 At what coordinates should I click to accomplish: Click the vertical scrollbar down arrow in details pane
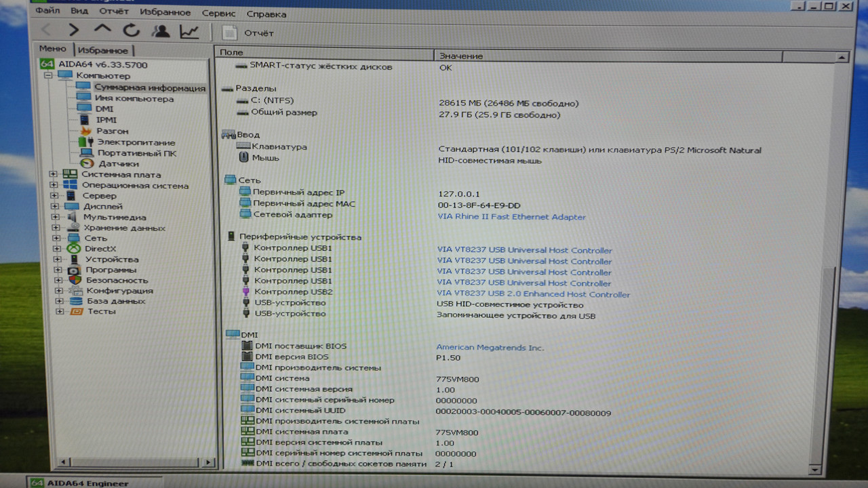coord(814,469)
